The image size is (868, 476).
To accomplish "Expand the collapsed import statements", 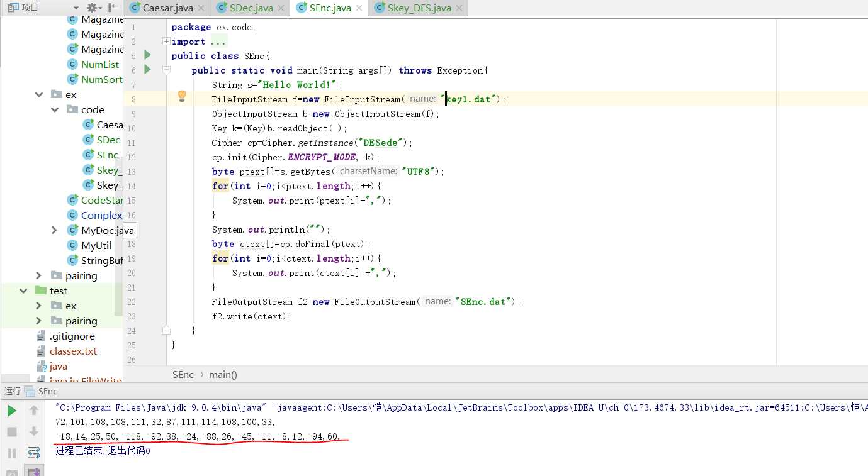I will tap(166, 42).
